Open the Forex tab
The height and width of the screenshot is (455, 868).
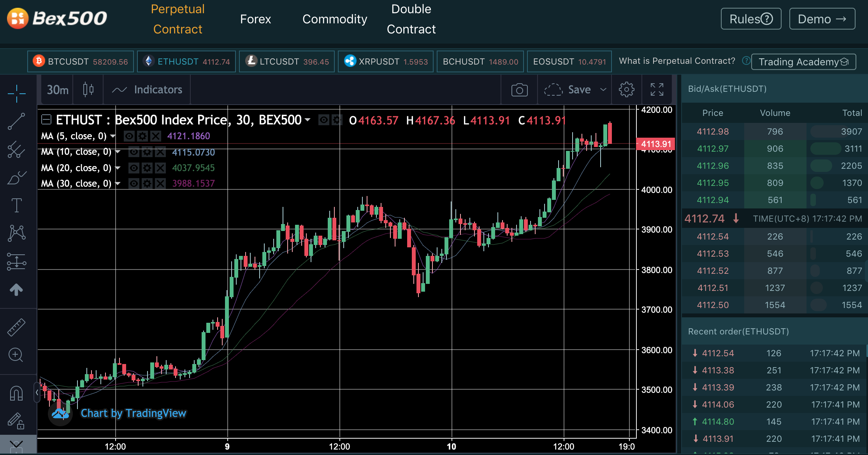coord(255,19)
